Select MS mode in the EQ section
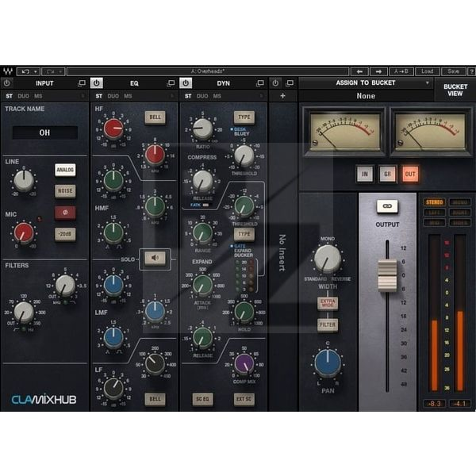The height and width of the screenshot is (476, 476). click(128, 96)
